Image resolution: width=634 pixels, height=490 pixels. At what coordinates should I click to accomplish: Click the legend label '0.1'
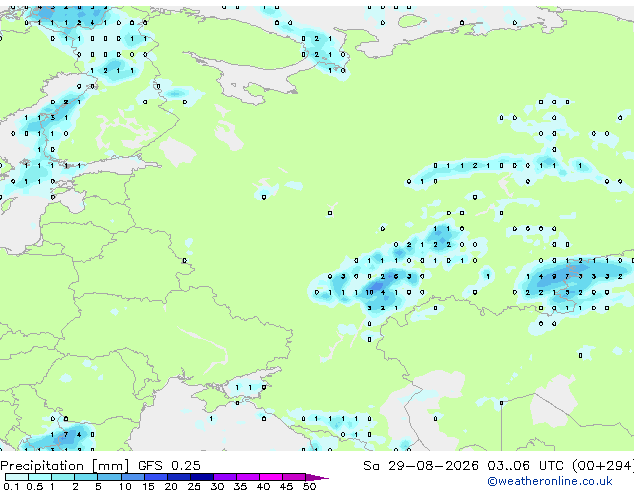[11, 486]
